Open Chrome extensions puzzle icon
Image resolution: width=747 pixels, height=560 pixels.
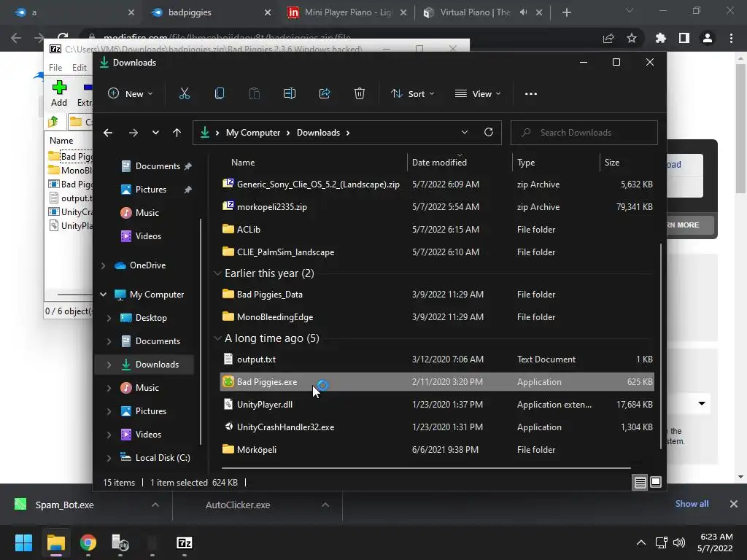[660, 38]
